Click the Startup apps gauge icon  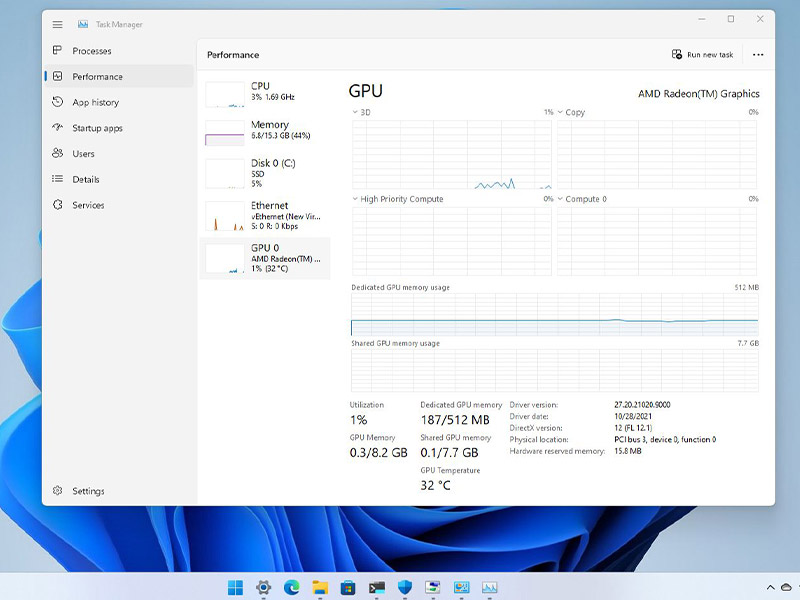coord(58,128)
